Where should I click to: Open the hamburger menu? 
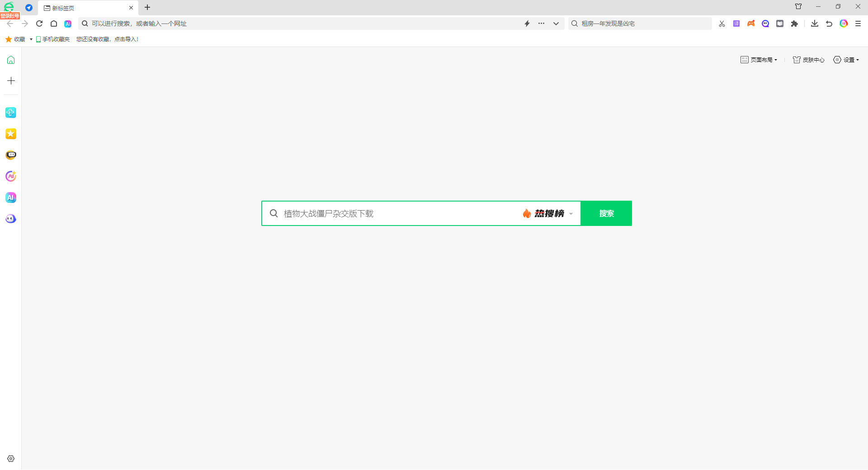(x=858, y=23)
